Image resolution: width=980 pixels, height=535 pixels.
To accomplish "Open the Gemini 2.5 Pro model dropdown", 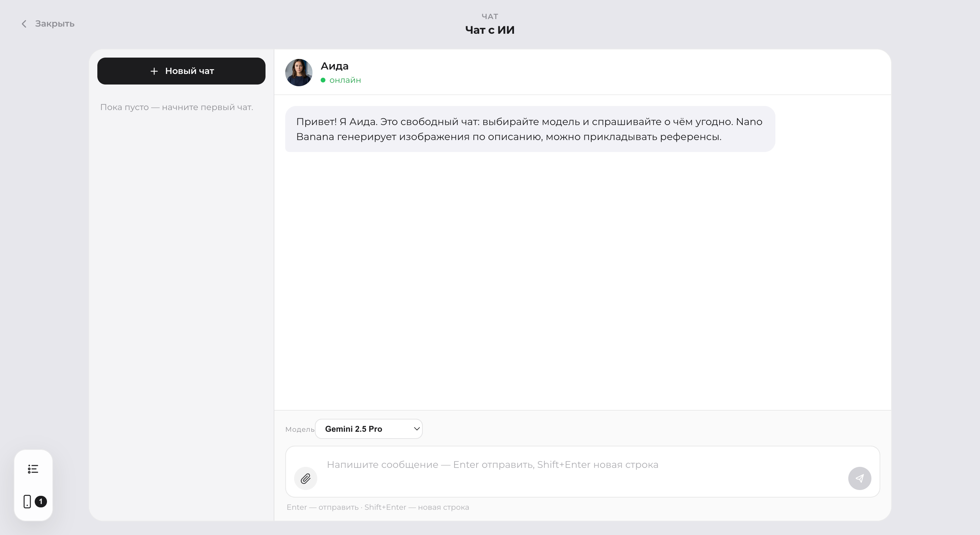I will point(369,429).
